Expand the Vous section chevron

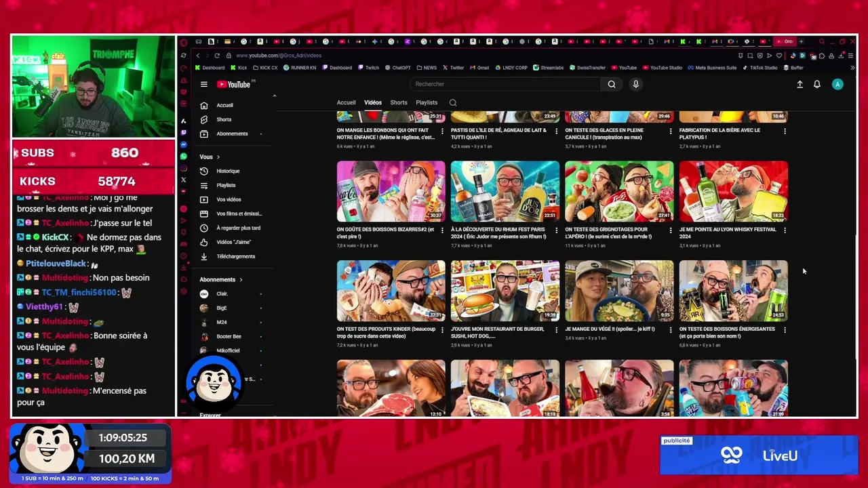218,157
